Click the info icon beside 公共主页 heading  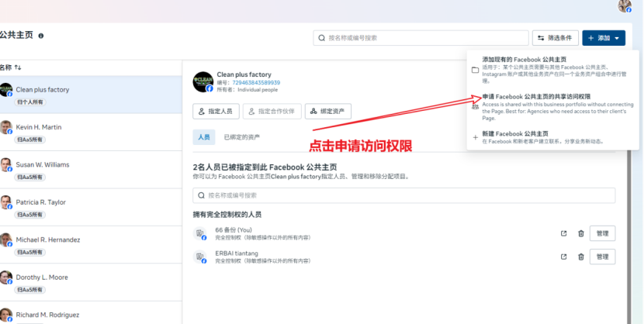[40, 36]
